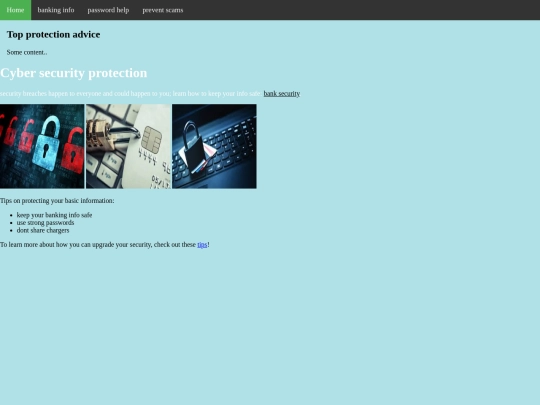Open the password help menu item

pyautogui.click(x=108, y=10)
